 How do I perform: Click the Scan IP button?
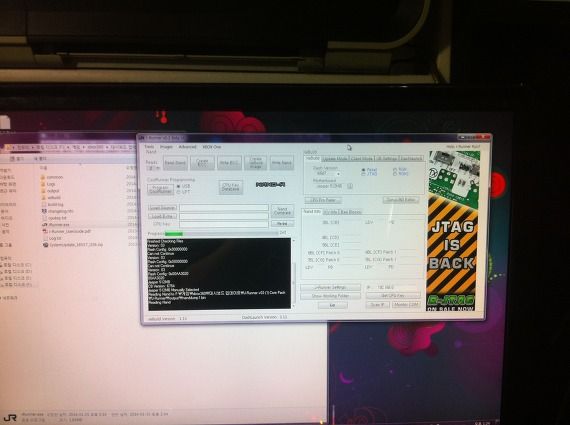pyautogui.click(x=378, y=305)
